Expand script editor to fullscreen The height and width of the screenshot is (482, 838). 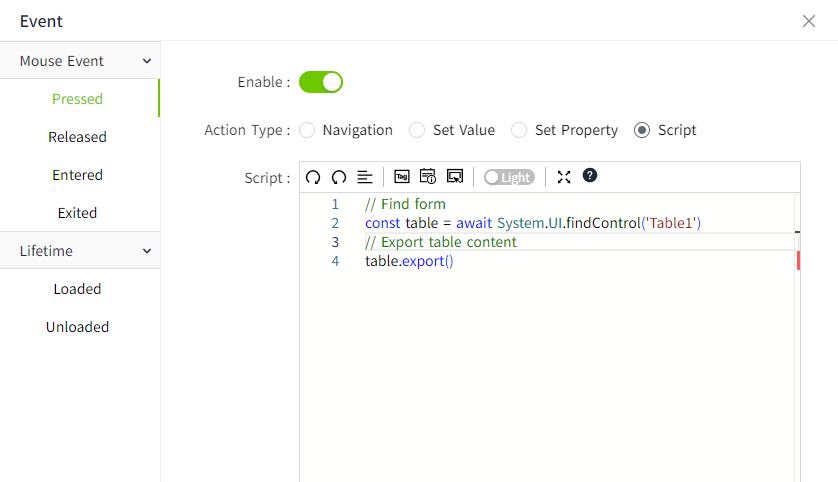pos(564,177)
